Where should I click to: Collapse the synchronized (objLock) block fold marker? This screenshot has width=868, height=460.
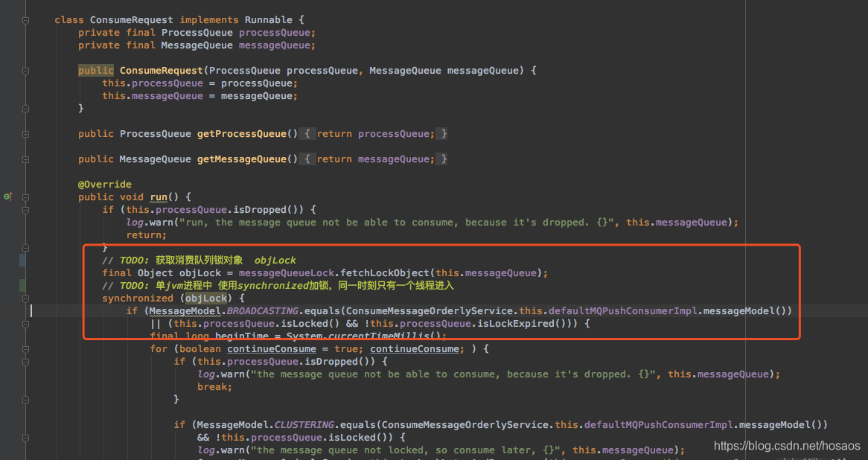pos(25,298)
